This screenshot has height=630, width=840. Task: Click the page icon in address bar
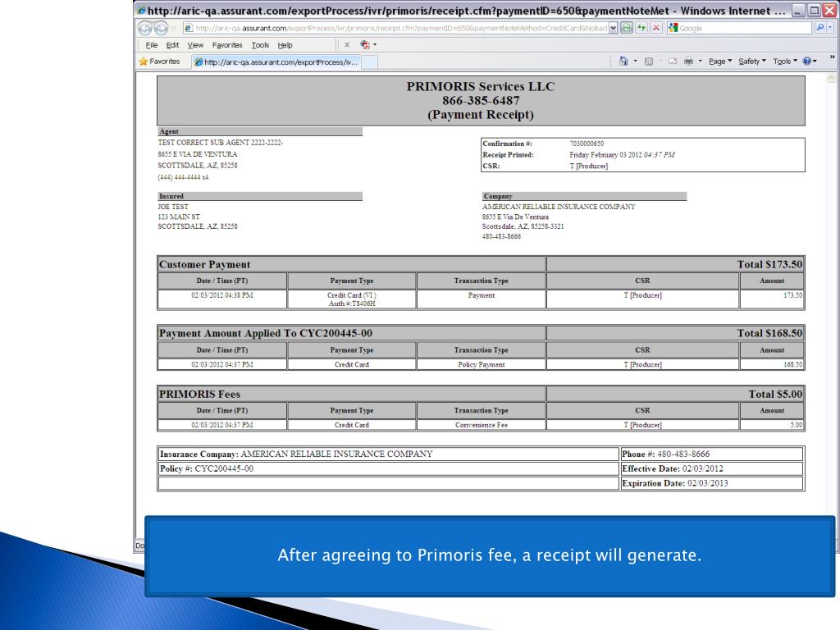[189, 28]
